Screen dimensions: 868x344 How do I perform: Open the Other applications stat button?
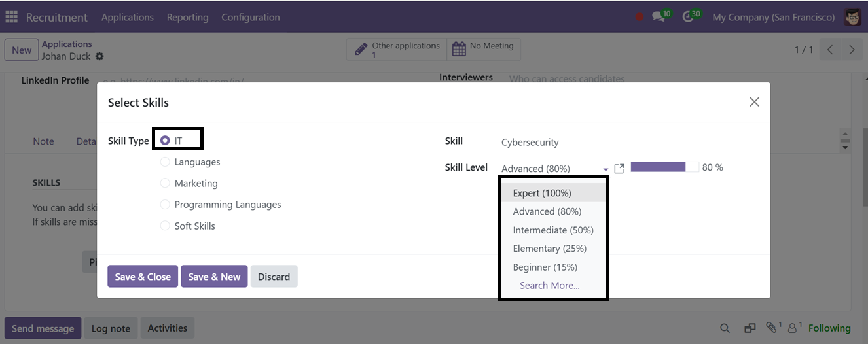pyautogui.click(x=397, y=50)
